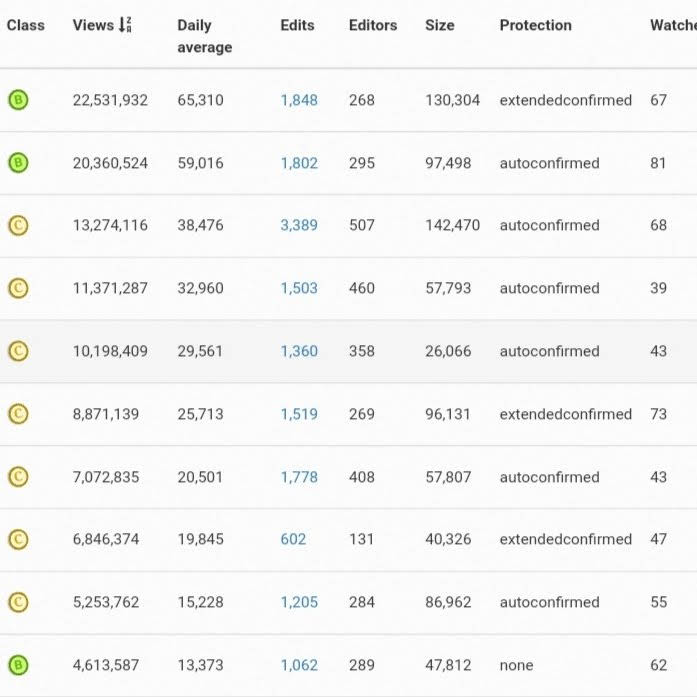Select the C-class icon beside 6,846,374 views
This screenshot has height=697, width=697.
(18, 540)
